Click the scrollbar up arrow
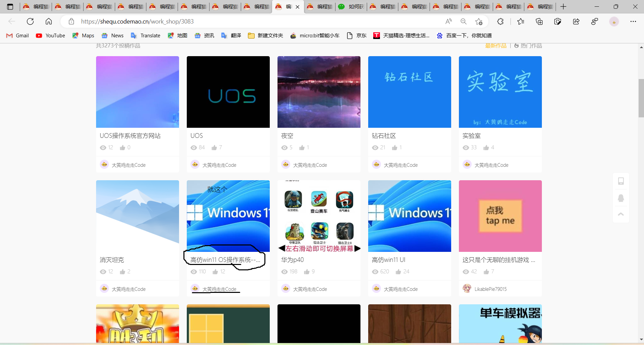This screenshot has width=644, height=345. point(641,47)
